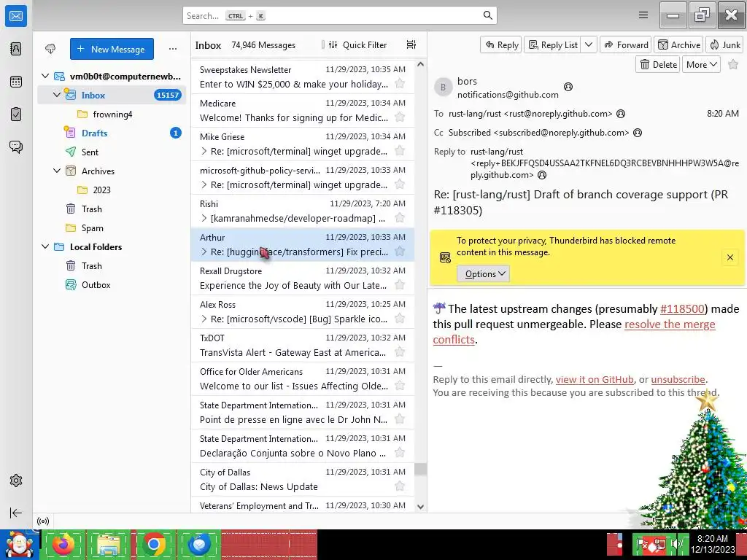Select the Sent folder
The height and width of the screenshot is (560, 747).
(112, 152)
